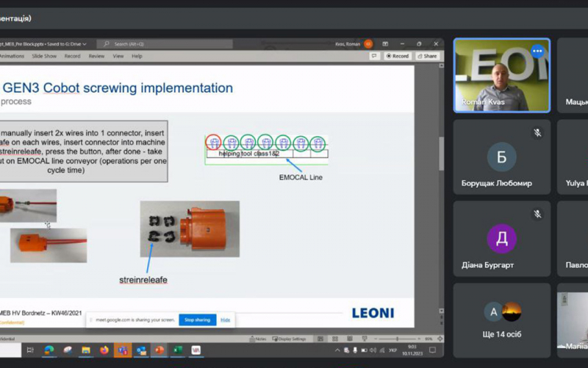
Task: Click the taskbar clock showing 9:03
Action: 412,350
